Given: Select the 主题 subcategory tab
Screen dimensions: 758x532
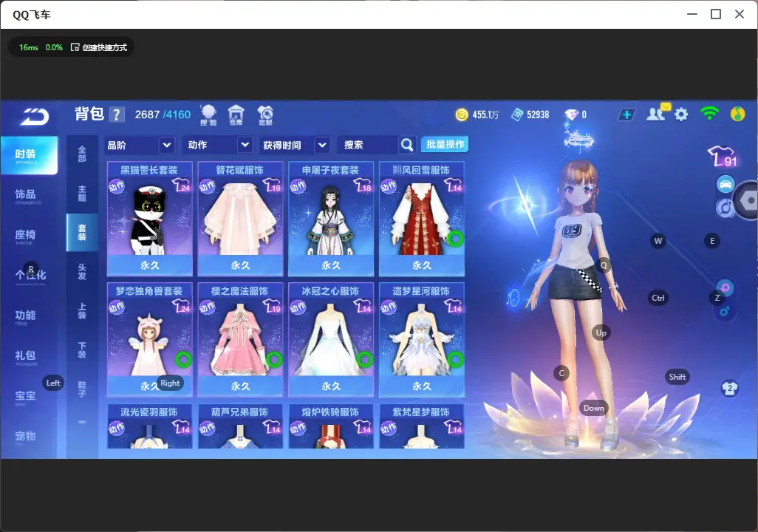Looking at the screenshot, I should click(x=82, y=193).
